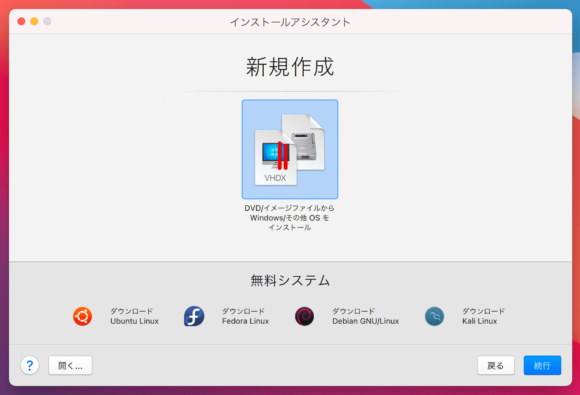Click the Debian swirl logo icon
The image size is (580, 395).
click(304, 317)
